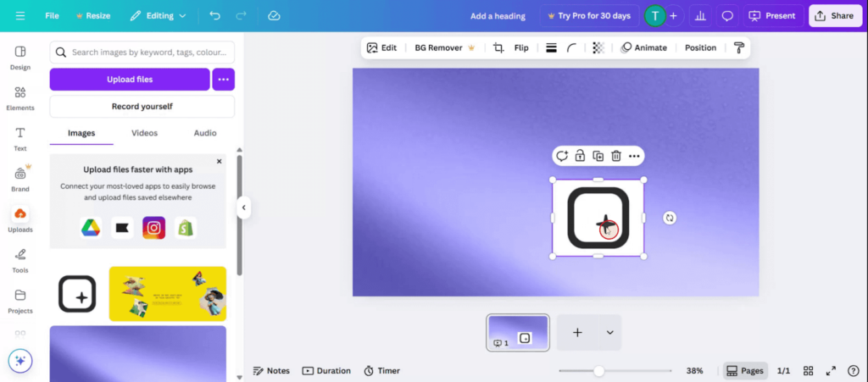The height and width of the screenshot is (382, 868).
Task: Toggle grid view of pages
Action: (809, 371)
